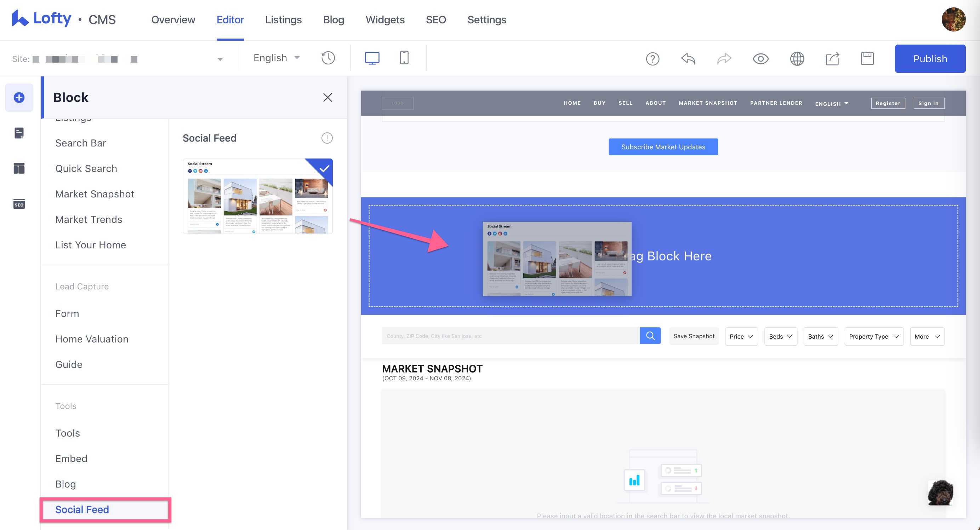Select the pages panel icon in left sidebar
The height and width of the screenshot is (530, 980).
tap(19, 133)
